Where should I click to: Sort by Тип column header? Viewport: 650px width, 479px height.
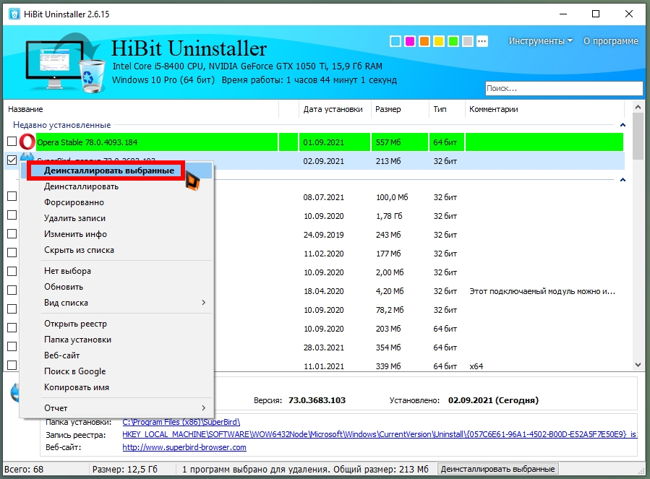(446, 109)
